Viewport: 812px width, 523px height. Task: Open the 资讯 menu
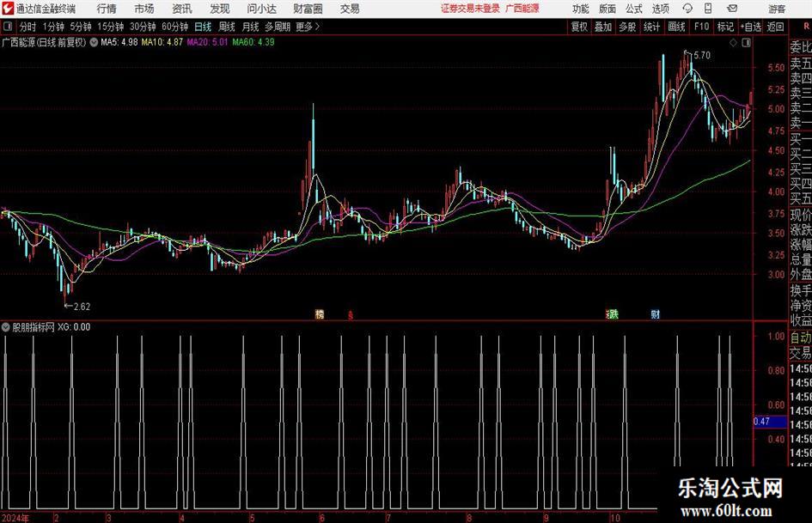coord(182,9)
